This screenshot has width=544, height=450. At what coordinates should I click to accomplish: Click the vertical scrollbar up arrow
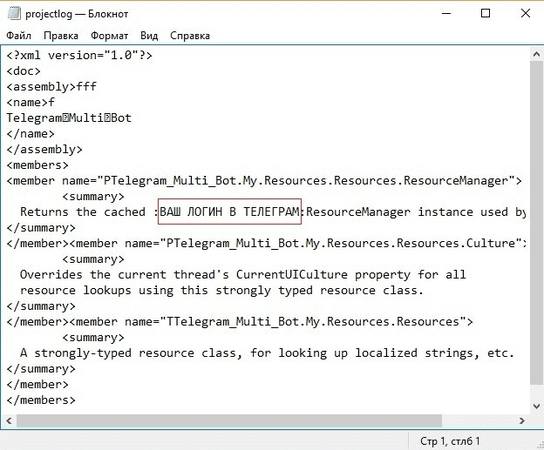pos(536,54)
